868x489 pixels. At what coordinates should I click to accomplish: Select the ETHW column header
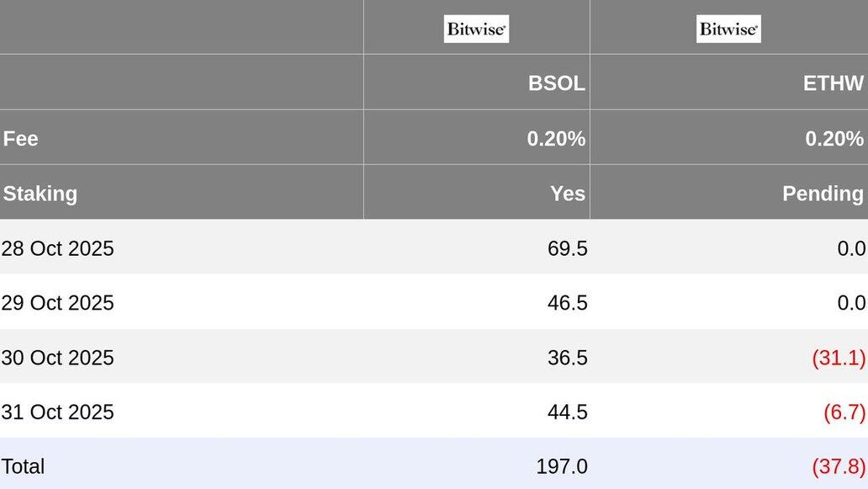[x=833, y=83]
